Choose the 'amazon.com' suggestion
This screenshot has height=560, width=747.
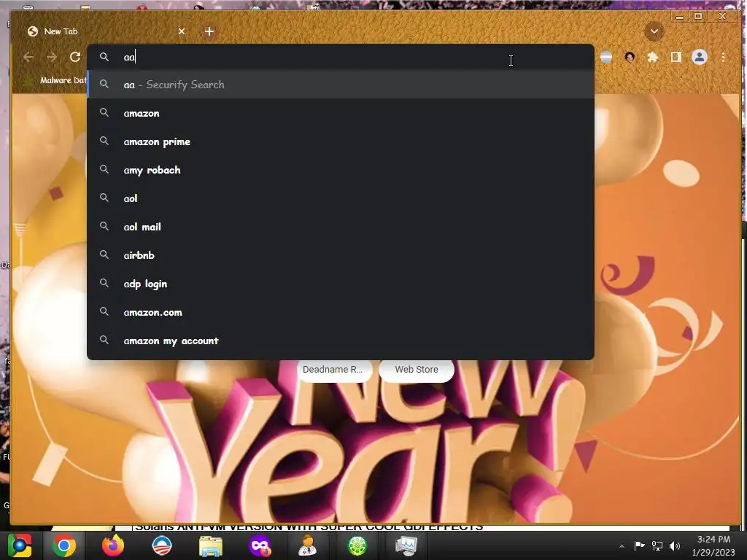point(341,312)
